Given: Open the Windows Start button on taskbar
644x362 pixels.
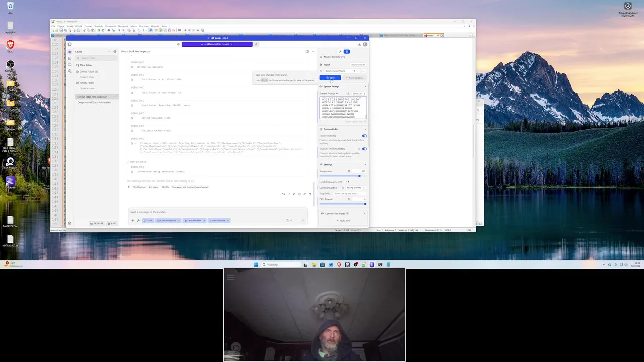Looking at the screenshot, I should click(256, 265).
